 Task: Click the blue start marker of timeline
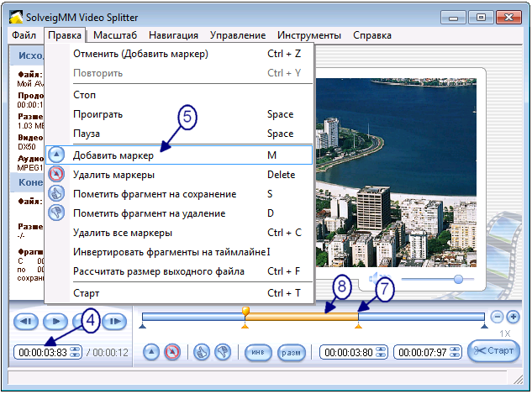[x=143, y=326]
